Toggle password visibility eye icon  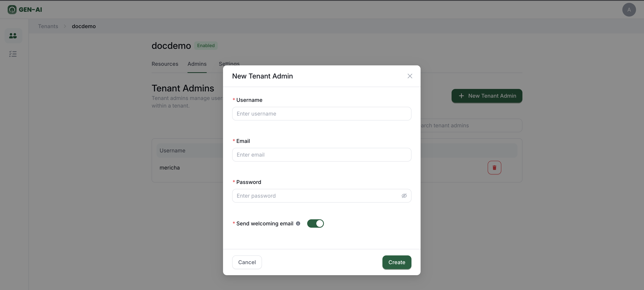tap(404, 196)
